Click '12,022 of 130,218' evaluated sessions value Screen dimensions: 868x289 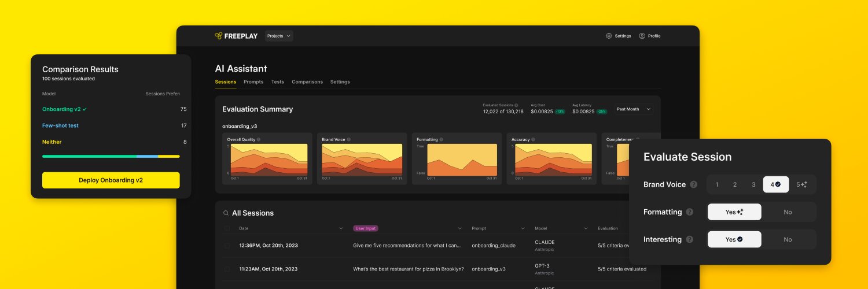503,112
